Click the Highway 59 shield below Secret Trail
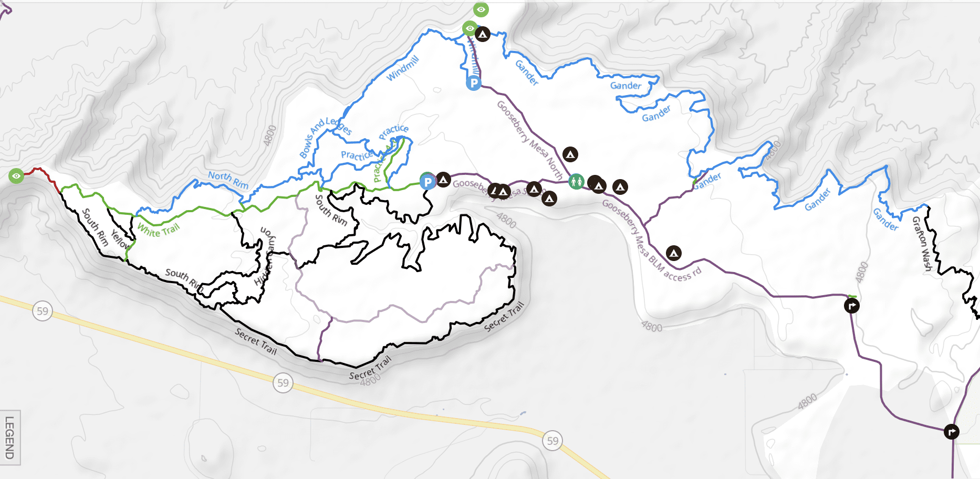Viewport: 980px width, 479px height. click(x=283, y=383)
